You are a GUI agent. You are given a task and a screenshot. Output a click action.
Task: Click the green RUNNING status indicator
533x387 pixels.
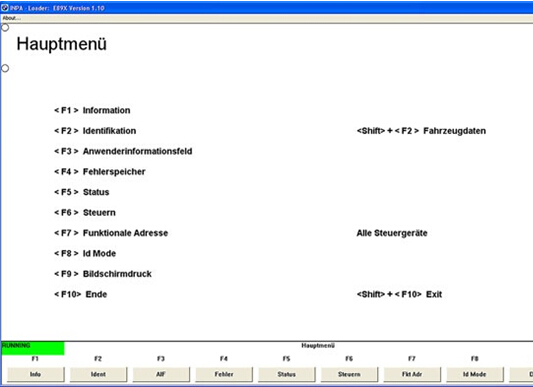click(x=33, y=348)
